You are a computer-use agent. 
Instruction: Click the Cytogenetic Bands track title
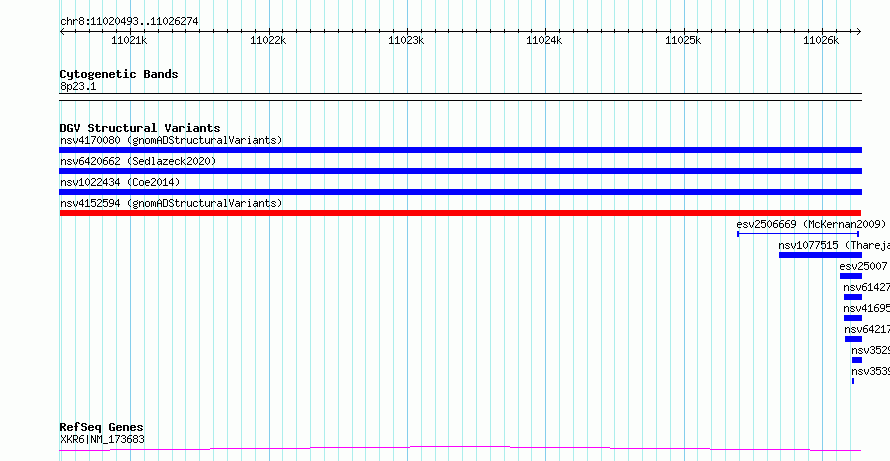click(x=119, y=74)
